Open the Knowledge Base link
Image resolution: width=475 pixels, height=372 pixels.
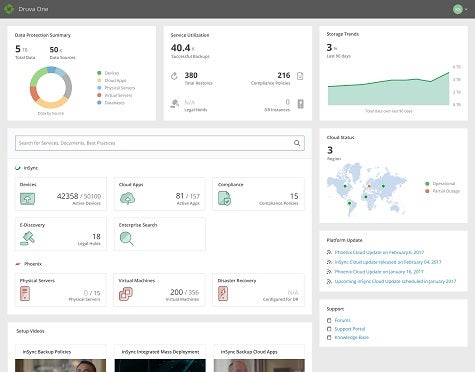pyautogui.click(x=352, y=337)
